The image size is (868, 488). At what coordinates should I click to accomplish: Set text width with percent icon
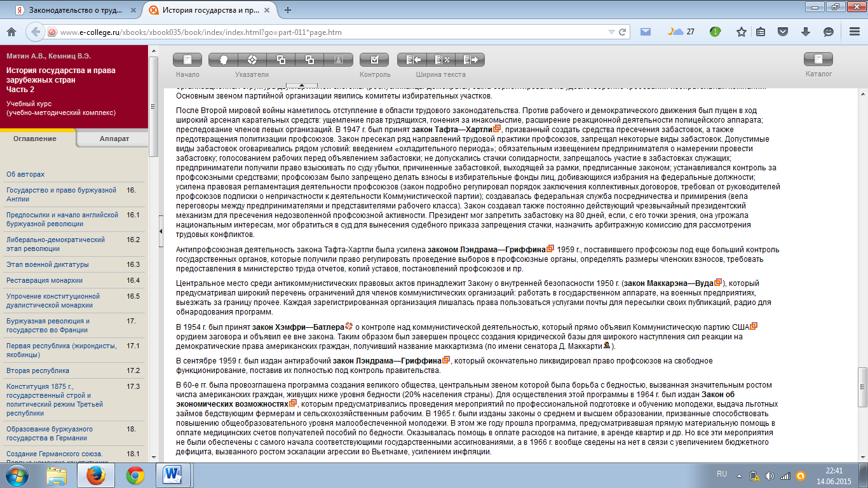pyautogui.click(x=441, y=60)
